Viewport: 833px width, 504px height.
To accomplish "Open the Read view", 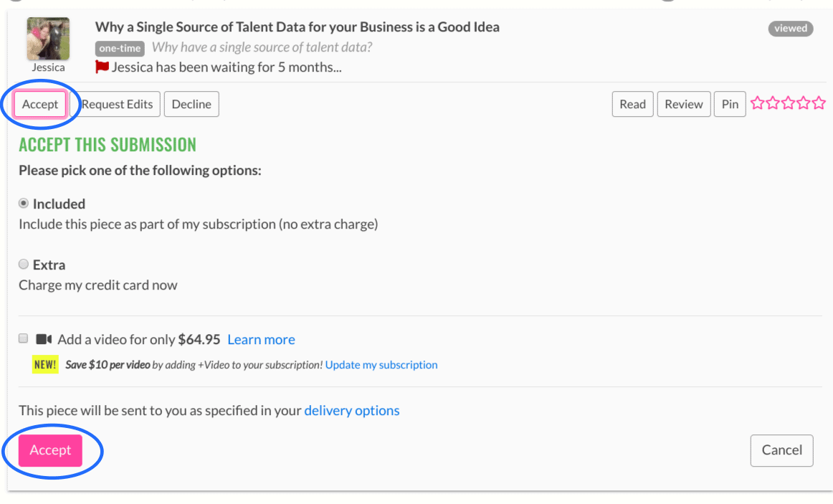I will click(633, 104).
